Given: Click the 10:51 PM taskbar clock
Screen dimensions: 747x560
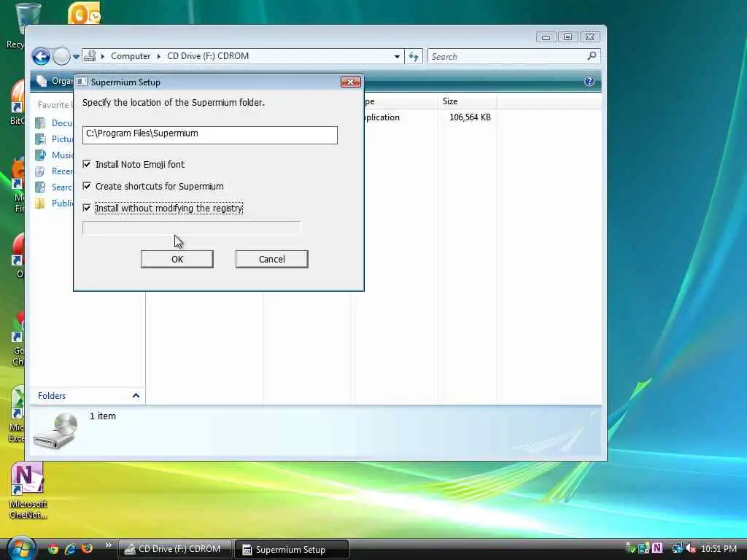Looking at the screenshot, I should (x=719, y=548).
